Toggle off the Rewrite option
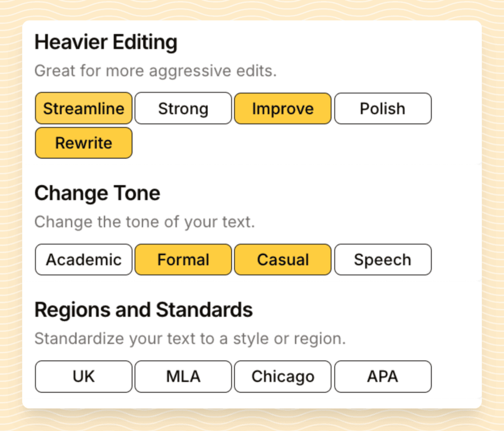Screen dimensions: 504x431 [83, 143]
